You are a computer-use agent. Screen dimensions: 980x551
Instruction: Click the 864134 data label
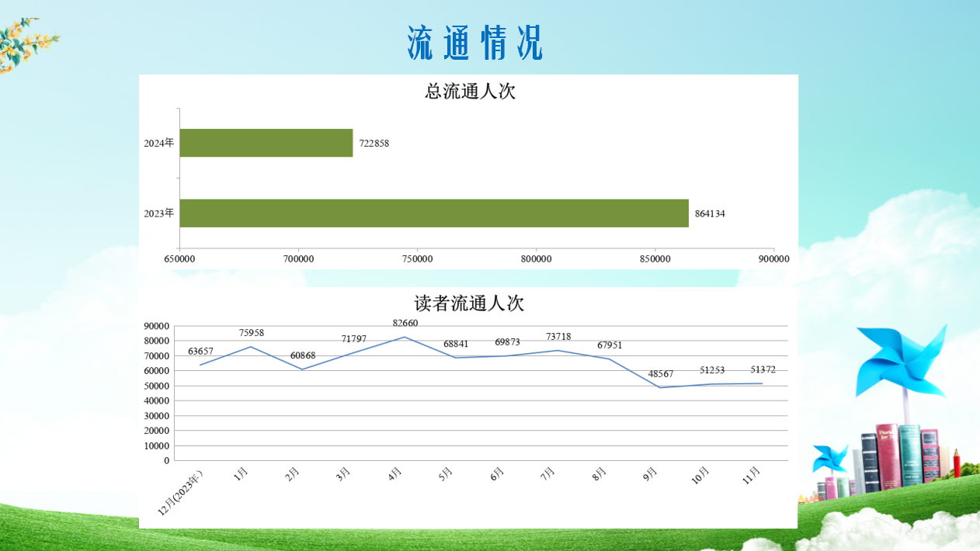click(710, 213)
